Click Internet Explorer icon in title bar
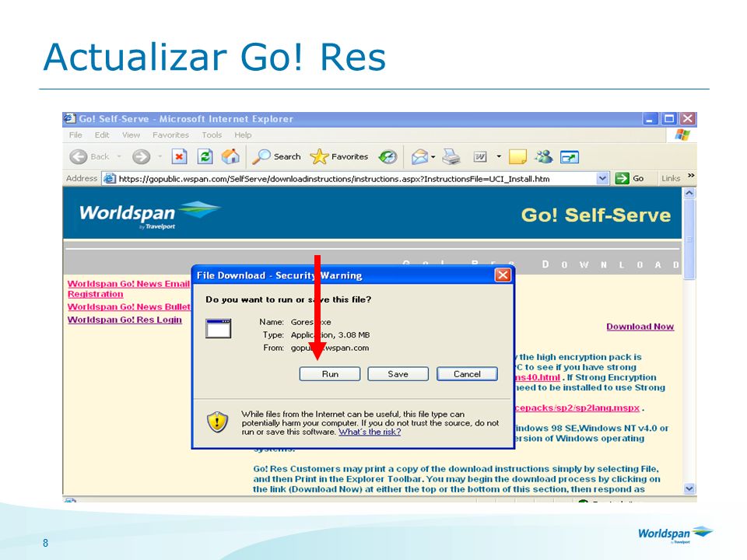Viewport: 747px width, 560px height. tap(70, 118)
